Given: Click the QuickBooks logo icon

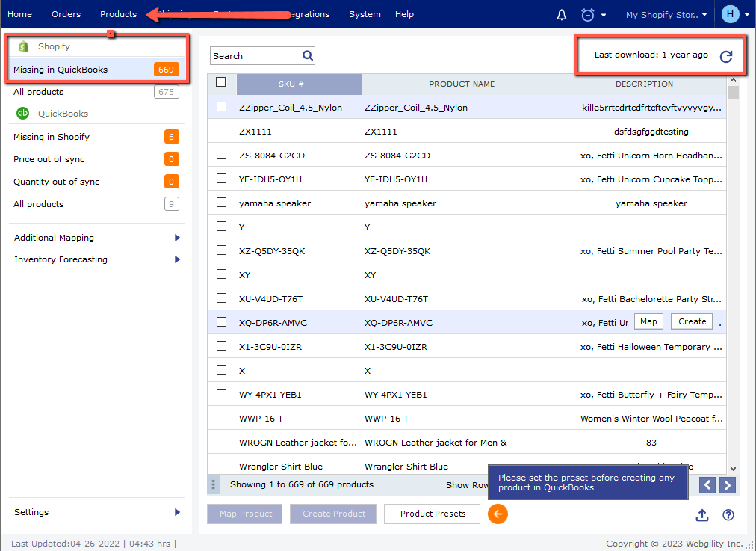Looking at the screenshot, I should coord(22,114).
